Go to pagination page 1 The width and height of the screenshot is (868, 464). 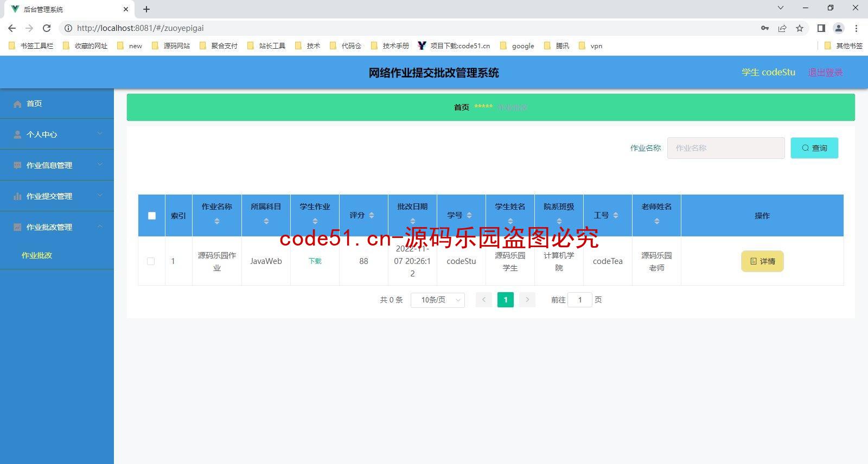(506, 300)
